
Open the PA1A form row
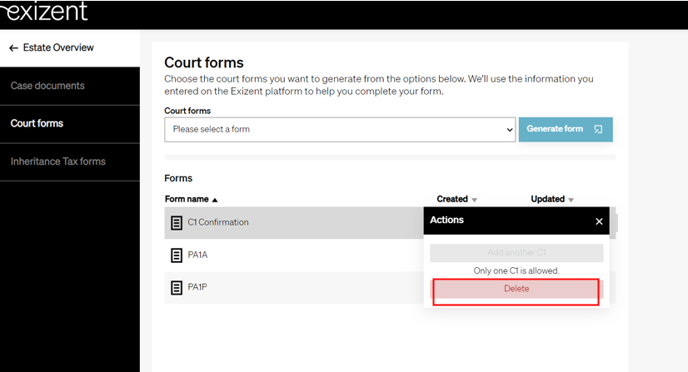(x=294, y=255)
